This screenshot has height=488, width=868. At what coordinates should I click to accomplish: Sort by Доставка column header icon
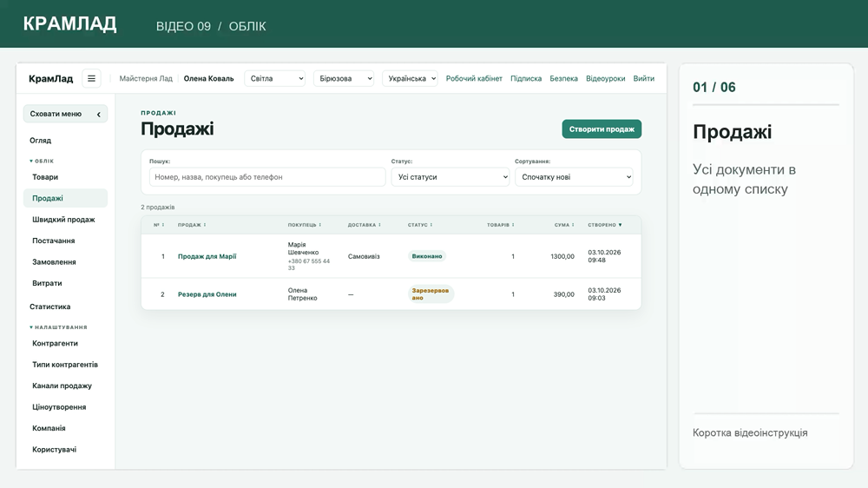click(380, 225)
